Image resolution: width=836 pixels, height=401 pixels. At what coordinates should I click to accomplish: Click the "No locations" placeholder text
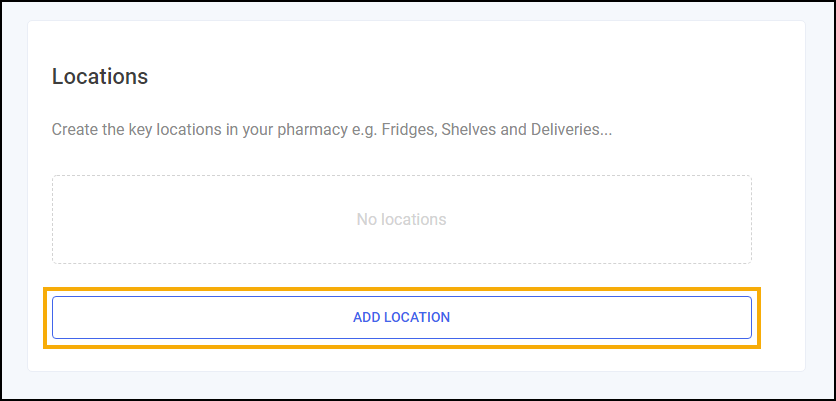[x=401, y=219]
